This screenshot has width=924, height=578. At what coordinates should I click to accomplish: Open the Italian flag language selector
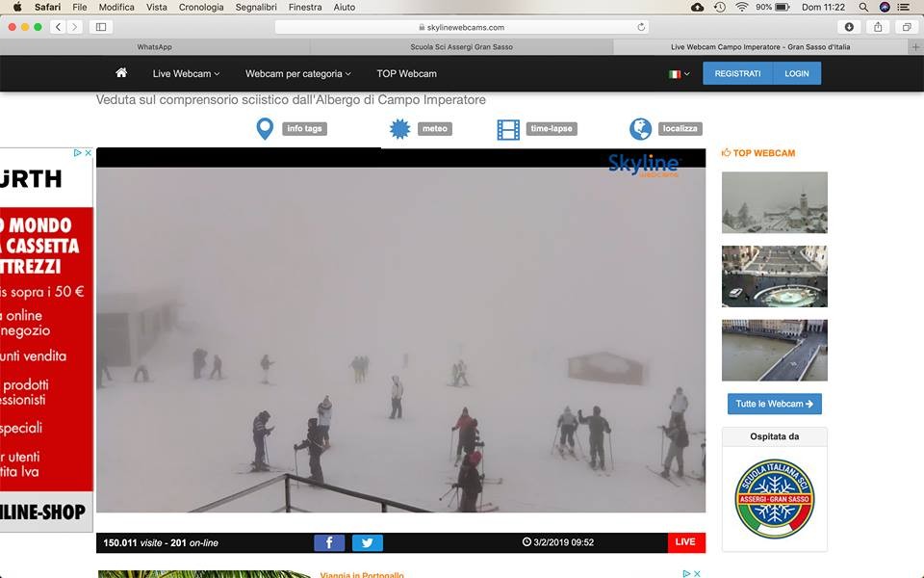point(680,74)
